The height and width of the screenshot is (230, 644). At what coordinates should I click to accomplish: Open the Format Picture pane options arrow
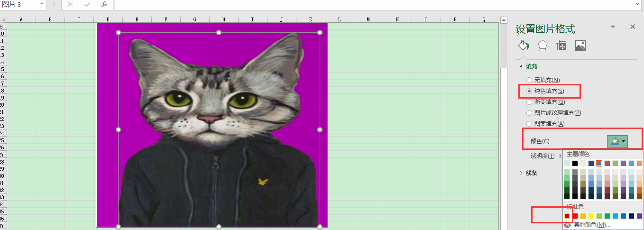[x=613, y=27]
